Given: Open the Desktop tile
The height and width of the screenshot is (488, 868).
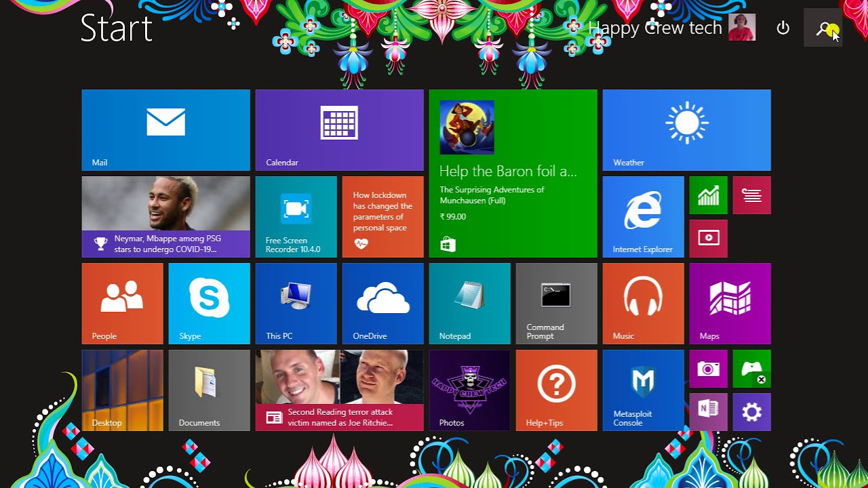Looking at the screenshot, I should pyautogui.click(x=122, y=390).
